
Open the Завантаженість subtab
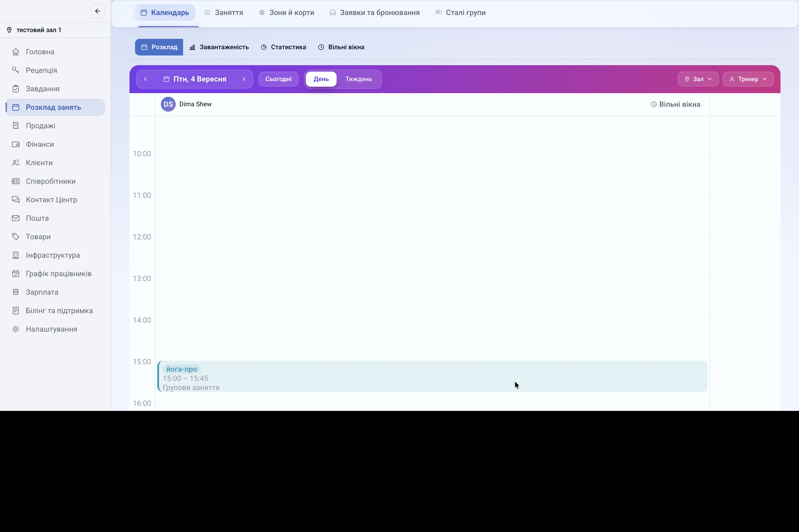(219, 47)
